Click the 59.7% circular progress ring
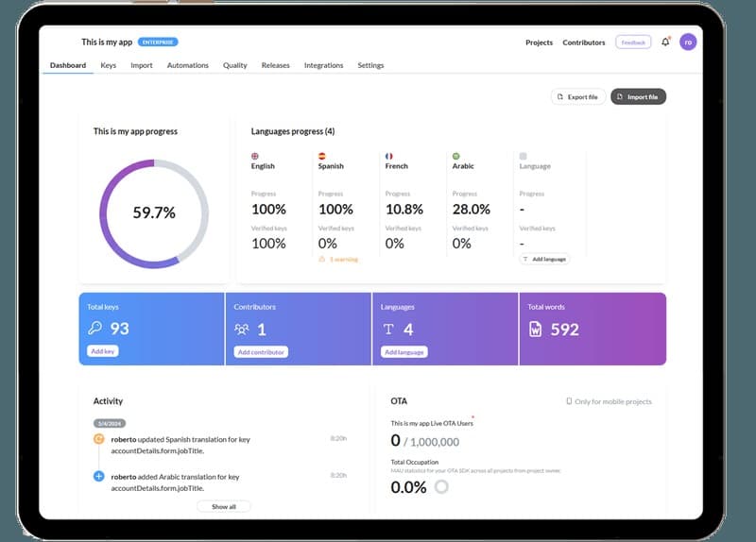The height and width of the screenshot is (542, 756). point(154,213)
